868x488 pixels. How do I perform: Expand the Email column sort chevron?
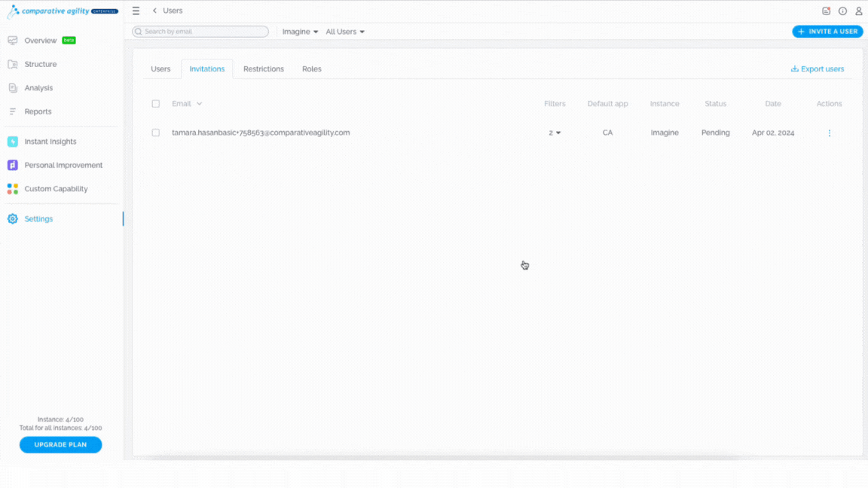(199, 103)
